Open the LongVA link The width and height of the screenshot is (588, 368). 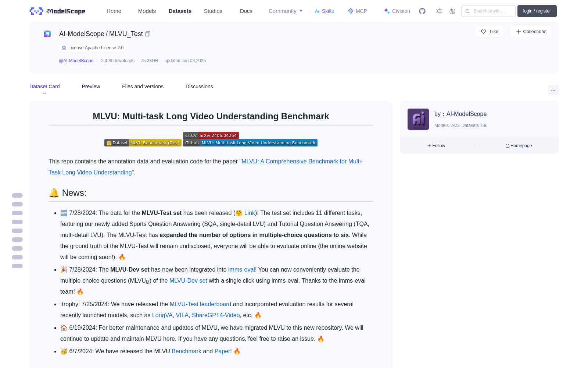click(x=162, y=315)
